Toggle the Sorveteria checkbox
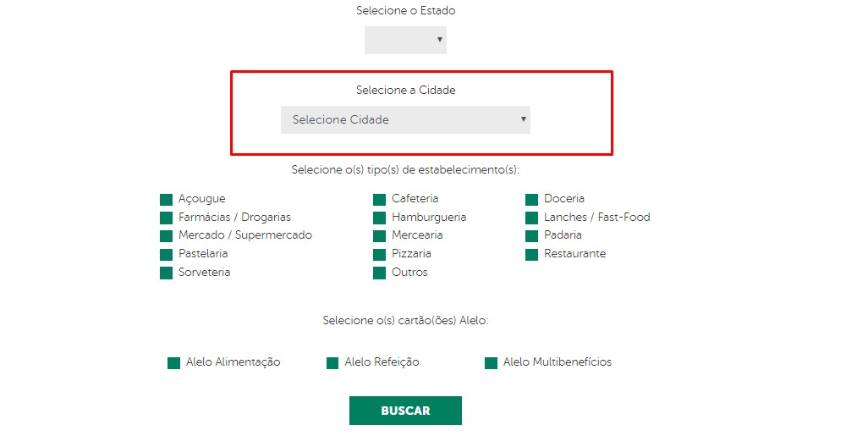Viewport: 868px width, 436px height. point(166,273)
